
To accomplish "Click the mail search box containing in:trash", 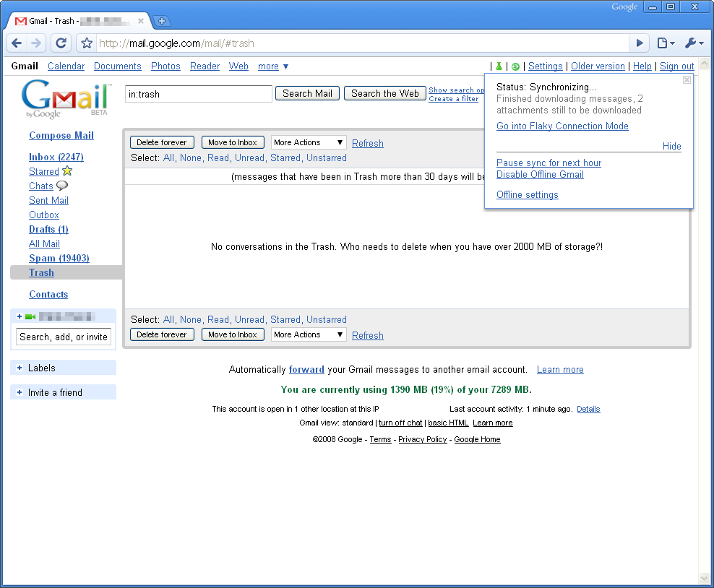I will click(x=199, y=94).
